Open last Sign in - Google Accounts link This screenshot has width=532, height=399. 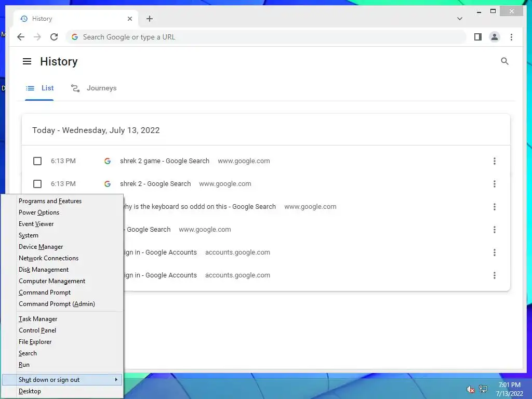click(x=160, y=275)
